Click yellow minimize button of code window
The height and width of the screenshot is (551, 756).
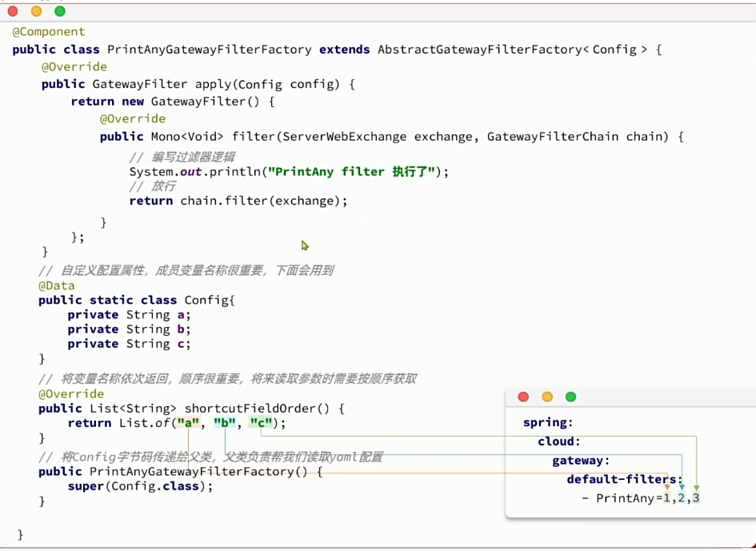click(x=36, y=11)
